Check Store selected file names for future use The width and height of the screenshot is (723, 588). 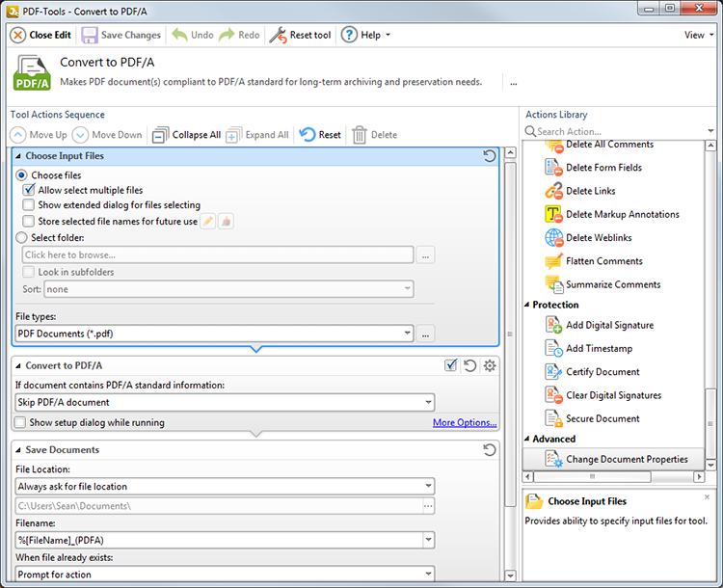coord(29,222)
